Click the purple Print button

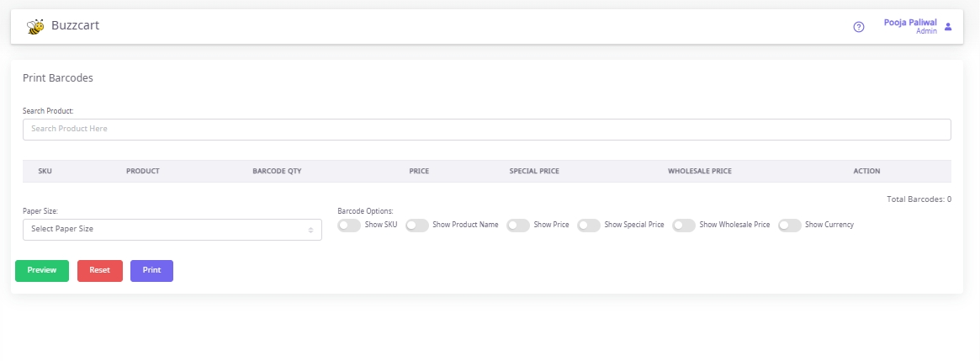(151, 271)
